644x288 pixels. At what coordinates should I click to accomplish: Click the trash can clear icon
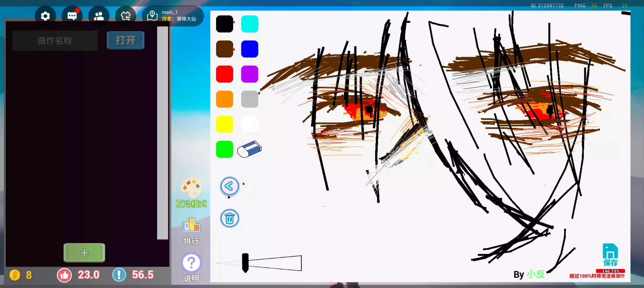point(229,218)
